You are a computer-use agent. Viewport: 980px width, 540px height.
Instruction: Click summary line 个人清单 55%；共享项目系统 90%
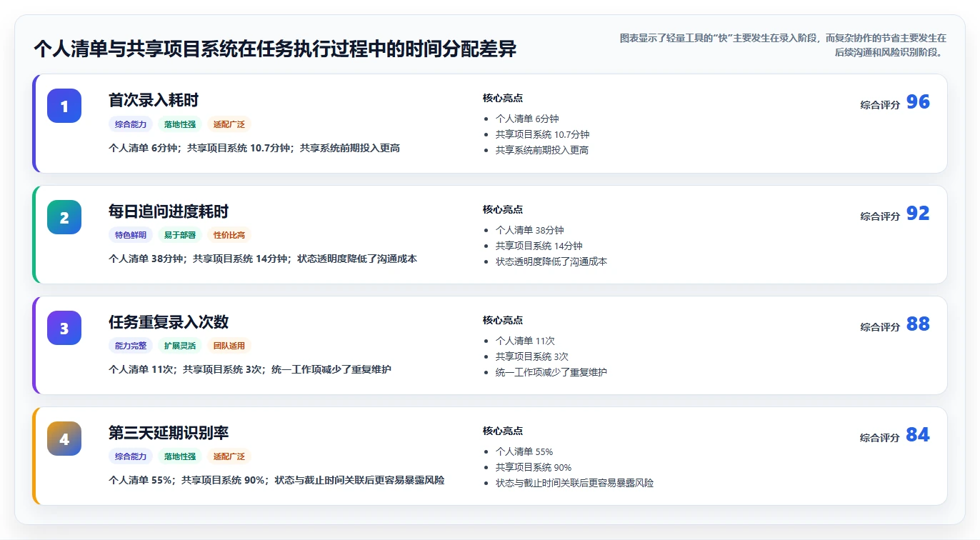[276, 481]
